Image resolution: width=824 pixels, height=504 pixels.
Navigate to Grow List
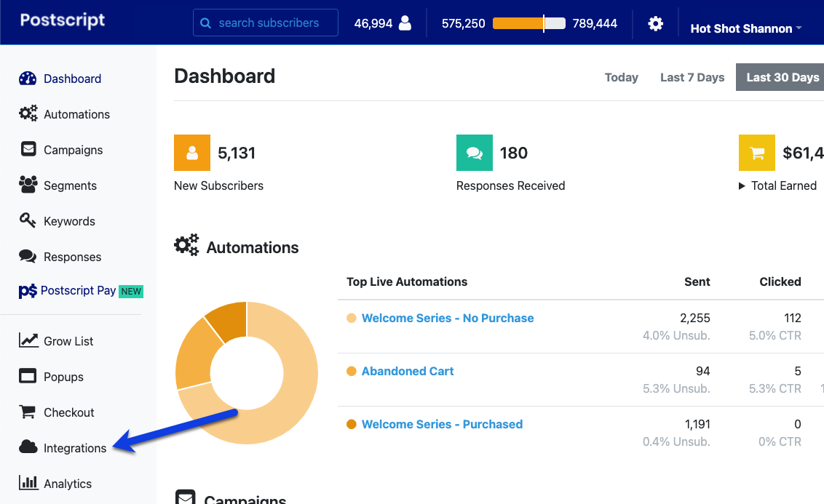(68, 341)
